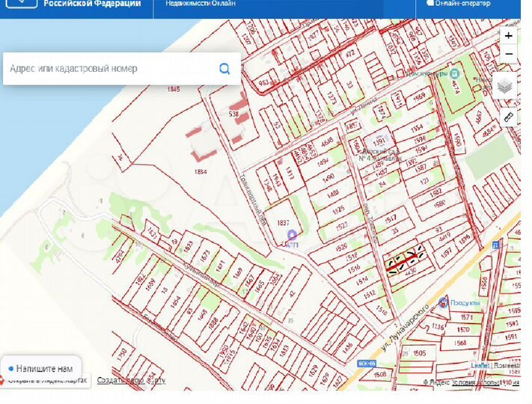This screenshot has height=404, width=532.
Task: Click the measurement ruler tool icon
Action: pyautogui.click(x=509, y=117)
